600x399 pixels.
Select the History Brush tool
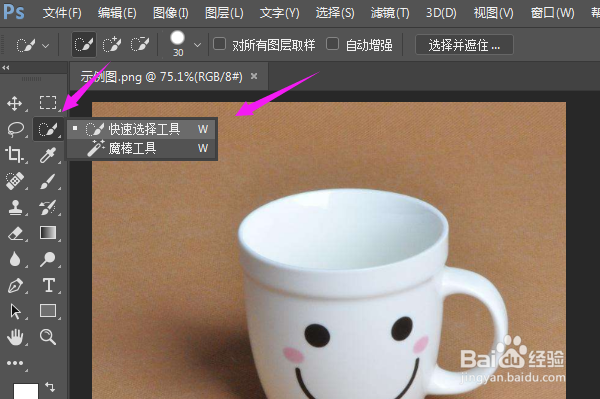(48, 207)
